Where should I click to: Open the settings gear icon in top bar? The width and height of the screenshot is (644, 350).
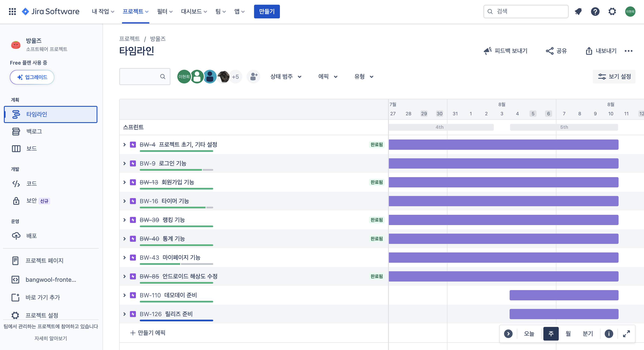pos(612,12)
